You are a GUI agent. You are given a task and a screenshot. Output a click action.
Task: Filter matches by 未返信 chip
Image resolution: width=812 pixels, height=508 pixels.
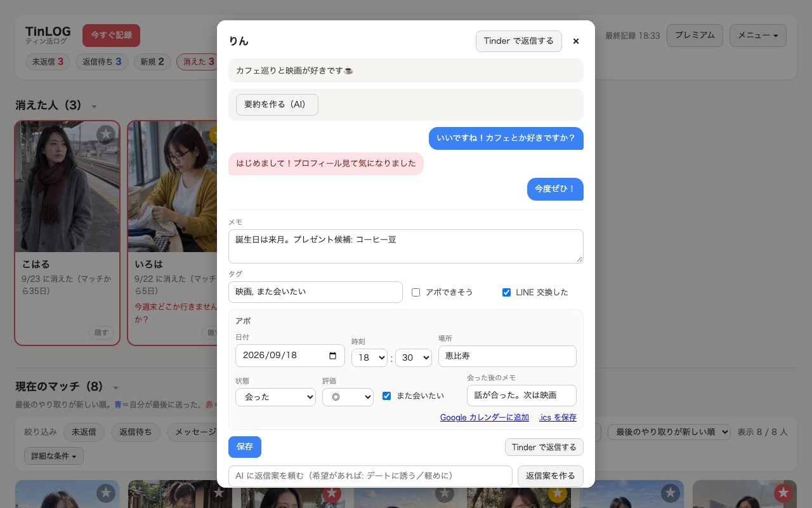[84, 432]
